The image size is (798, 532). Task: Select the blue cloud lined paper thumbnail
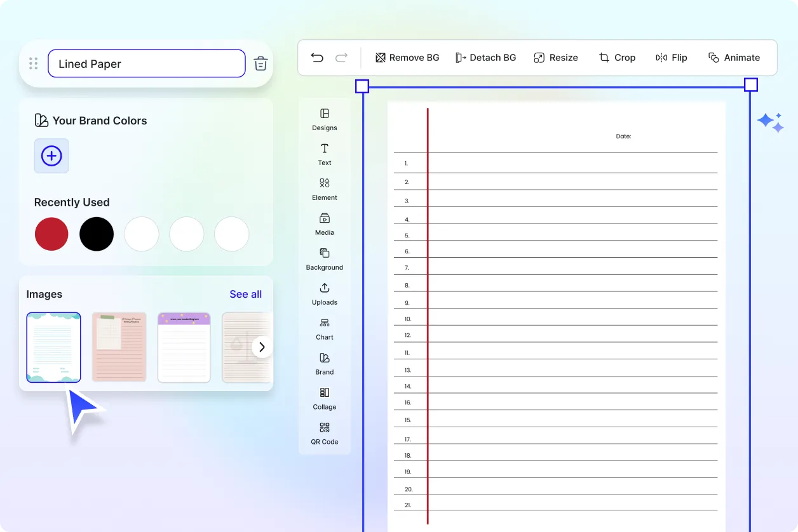coord(53,347)
